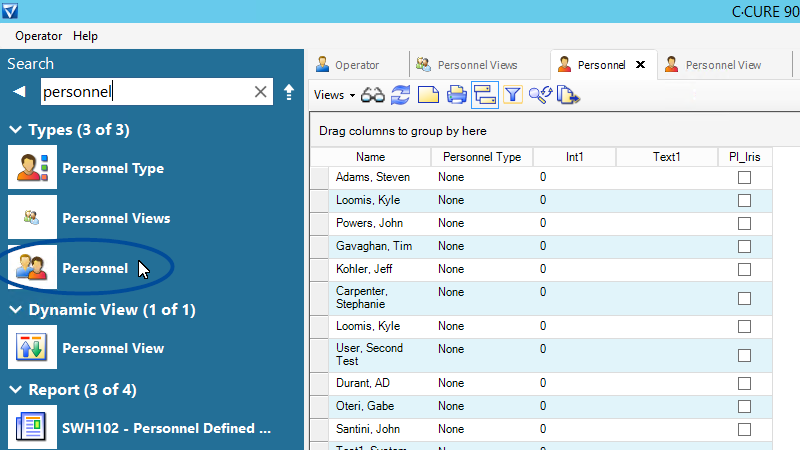Close the Personnel tab
Screen dimensions: 800x450
click(x=640, y=65)
